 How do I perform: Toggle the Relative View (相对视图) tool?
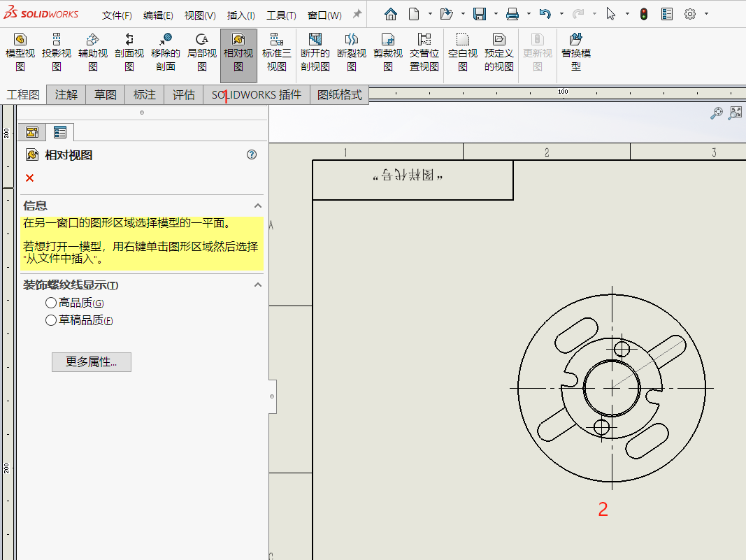(x=238, y=55)
